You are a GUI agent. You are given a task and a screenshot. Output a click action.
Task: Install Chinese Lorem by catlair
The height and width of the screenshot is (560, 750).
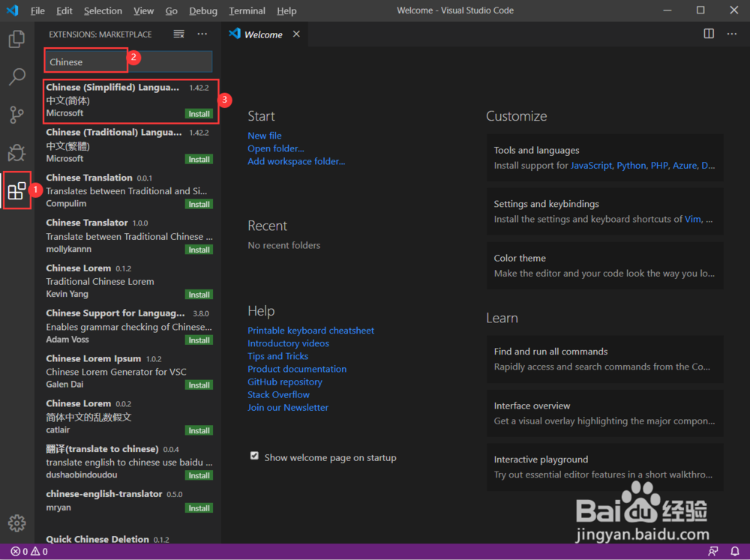[199, 430]
